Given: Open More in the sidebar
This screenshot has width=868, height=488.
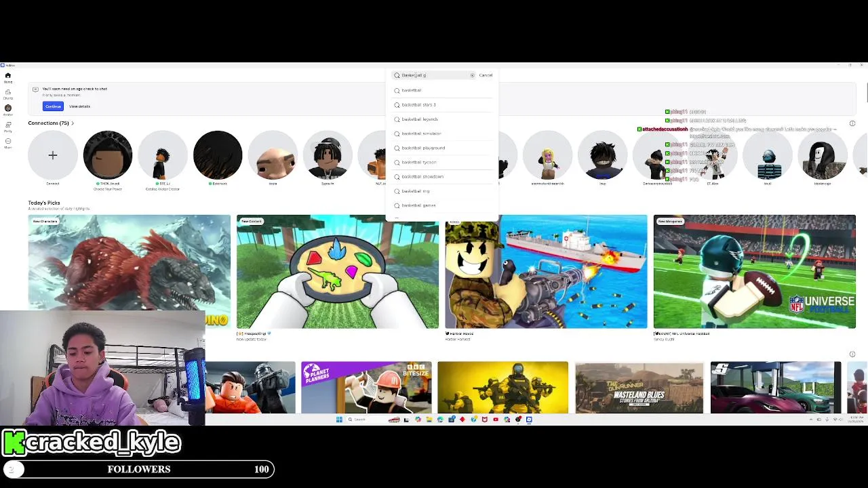Looking at the screenshot, I should tap(8, 143).
